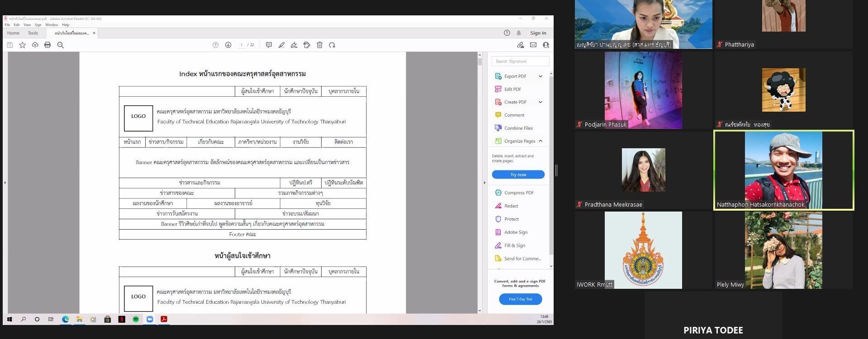The height and width of the screenshot is (339, 868).
Task: Click the trash delete icon in toolbar
Action: point(319,45)
